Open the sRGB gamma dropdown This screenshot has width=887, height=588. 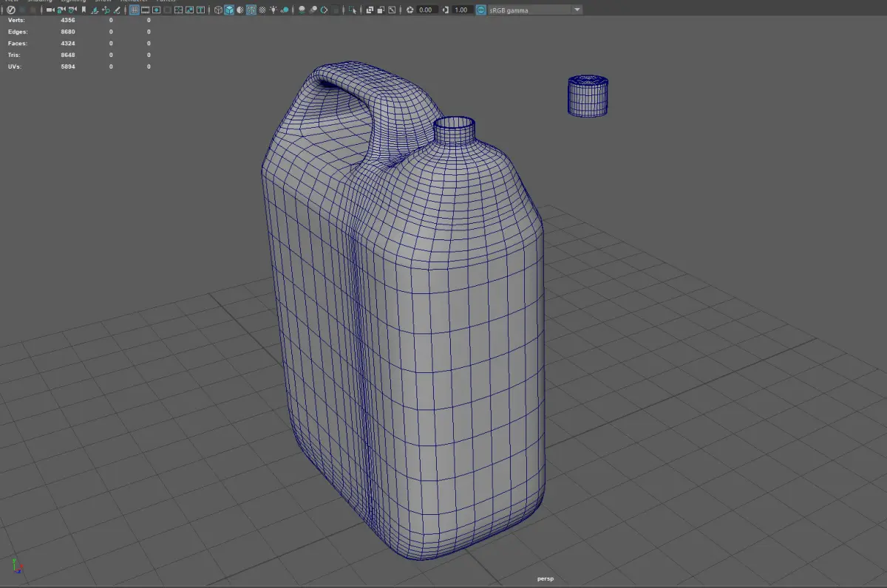click(x=535, y=10)
